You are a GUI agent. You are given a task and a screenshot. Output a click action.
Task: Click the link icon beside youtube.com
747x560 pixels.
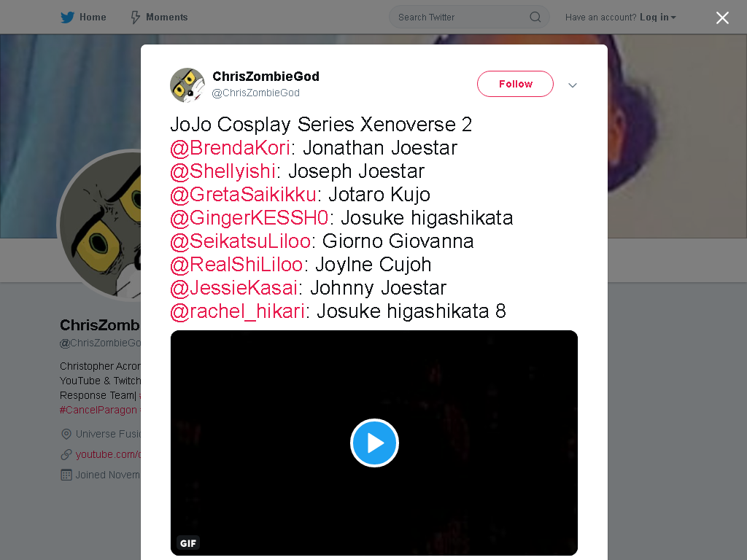pyautogui.click(x=66, y=454)
